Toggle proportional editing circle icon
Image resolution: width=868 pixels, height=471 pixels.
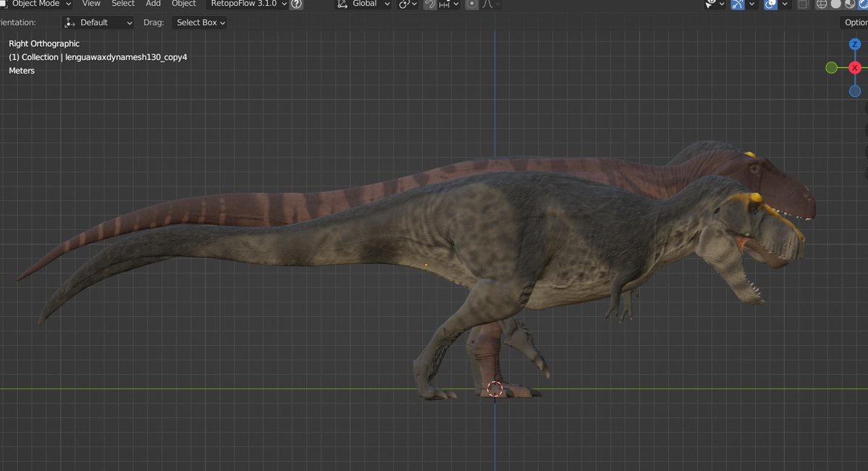pos(472,4)
